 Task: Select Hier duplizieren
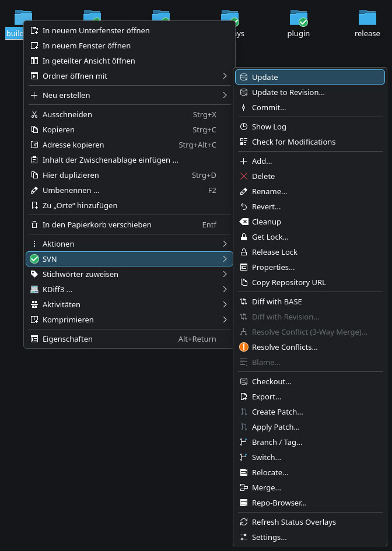129,175
